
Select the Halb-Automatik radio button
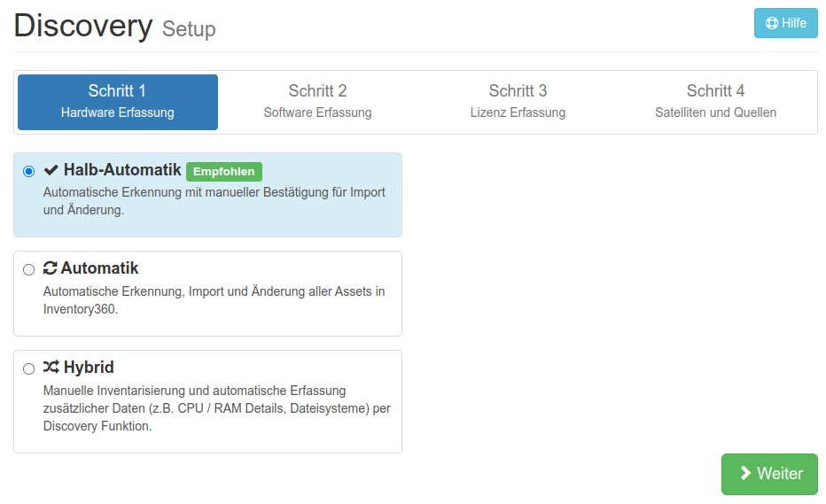click(x=29, y=171)
